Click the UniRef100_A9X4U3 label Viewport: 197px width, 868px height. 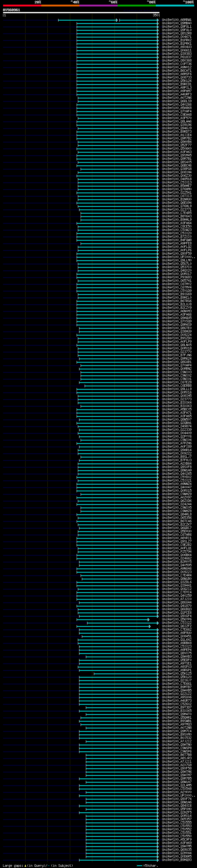coord(176,47)
